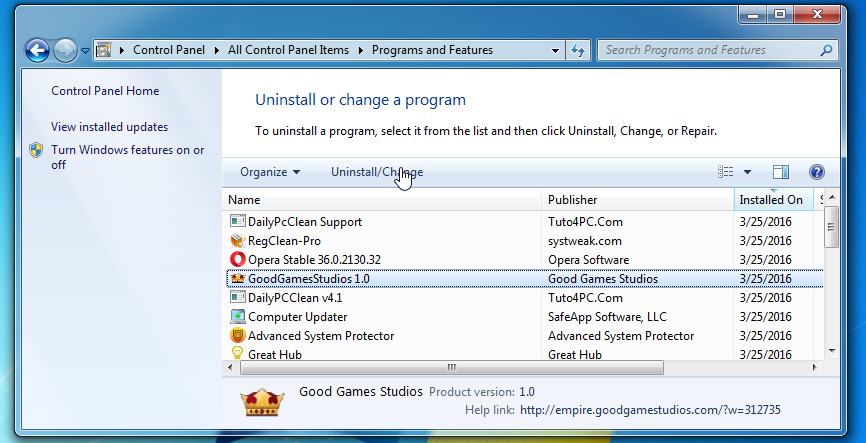The width and height of the screenshot is (866, 443).
Task: Click the greyed Forward navigation arrow
Action: tap(65, 51)
